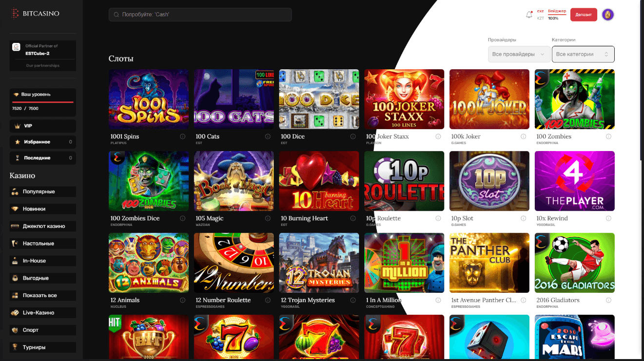The height and width of the screenshot is (361, 644).
Task: Show info for 100 Zombies Dice
Action: pyautogui.click(x=182, y=218)
